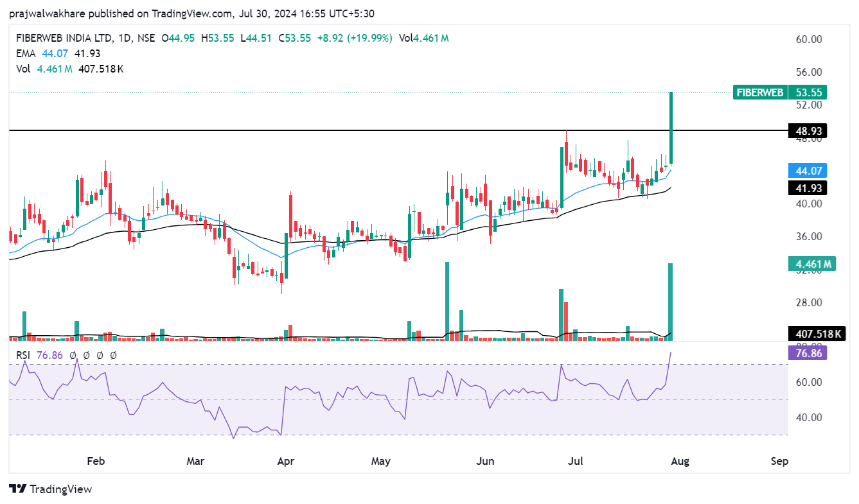
Task: Select the EMA indicator legend text
Action: 25,53
